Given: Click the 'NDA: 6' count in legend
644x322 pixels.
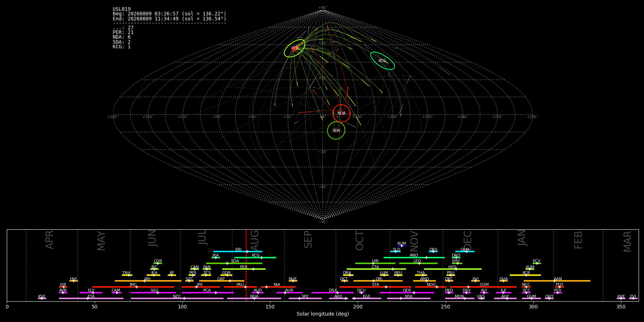Looking at the screenshot, I should coord(122,37).
